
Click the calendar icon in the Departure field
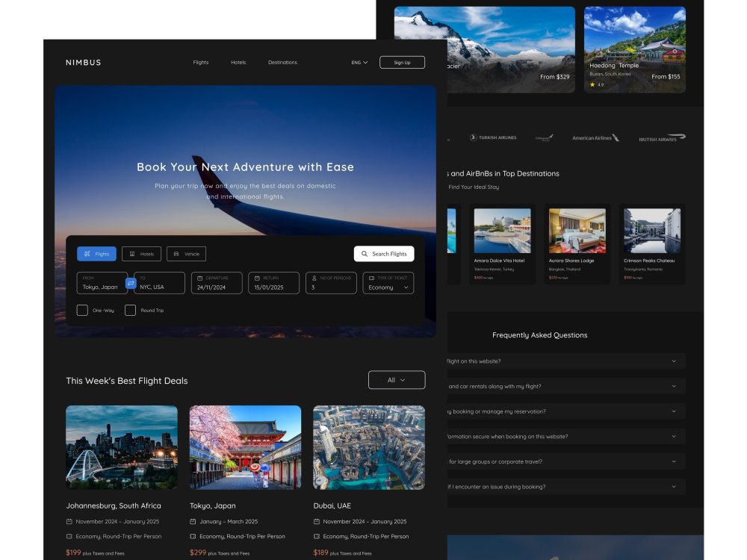point(200,278)
